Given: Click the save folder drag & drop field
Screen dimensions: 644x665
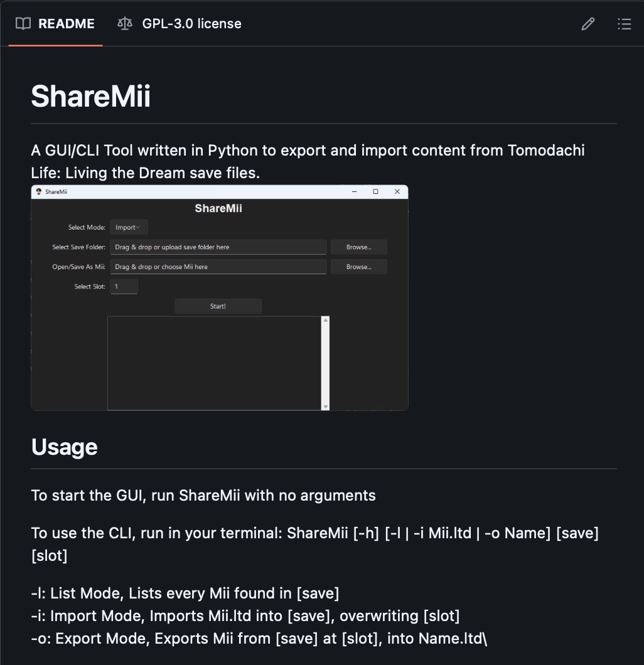Looking at the screenshot, I should [x=218, y=247].
